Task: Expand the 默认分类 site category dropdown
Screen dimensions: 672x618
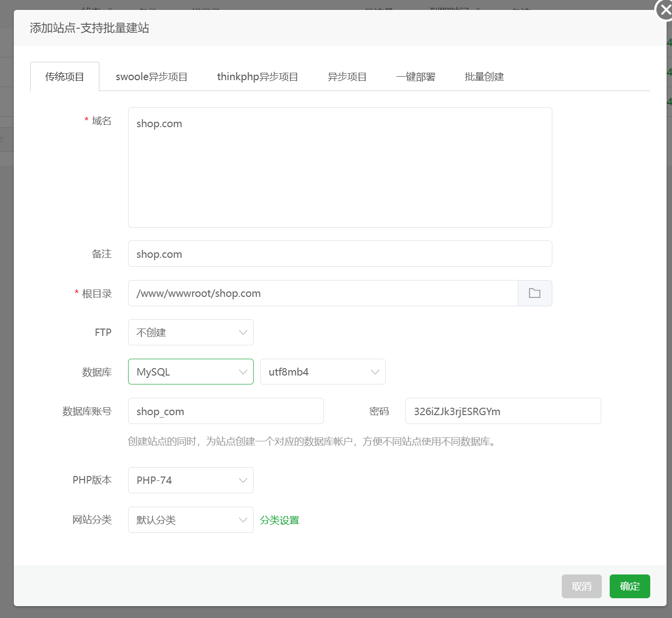Action: pos(190,520)
